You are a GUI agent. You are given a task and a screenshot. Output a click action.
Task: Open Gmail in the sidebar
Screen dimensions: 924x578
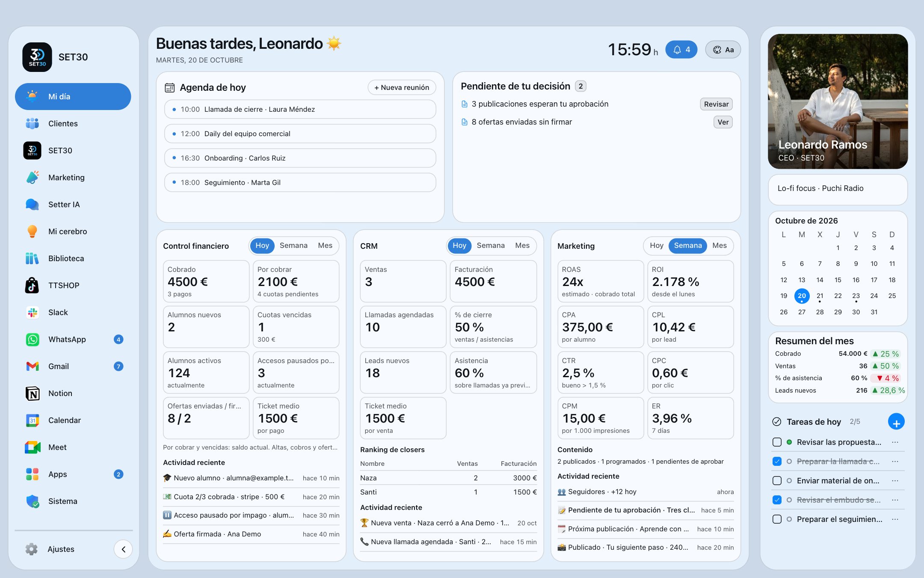[x=73, y=366]
